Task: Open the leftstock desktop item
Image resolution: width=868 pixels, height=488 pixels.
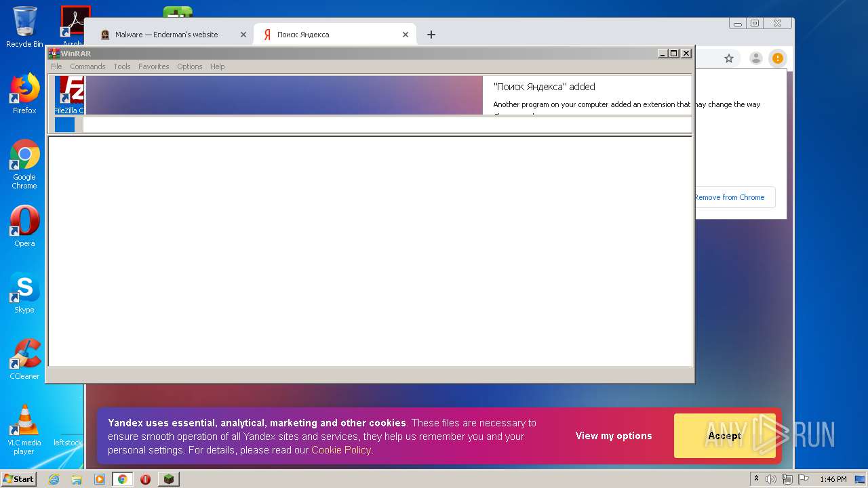Action: (x=68, y=443)
